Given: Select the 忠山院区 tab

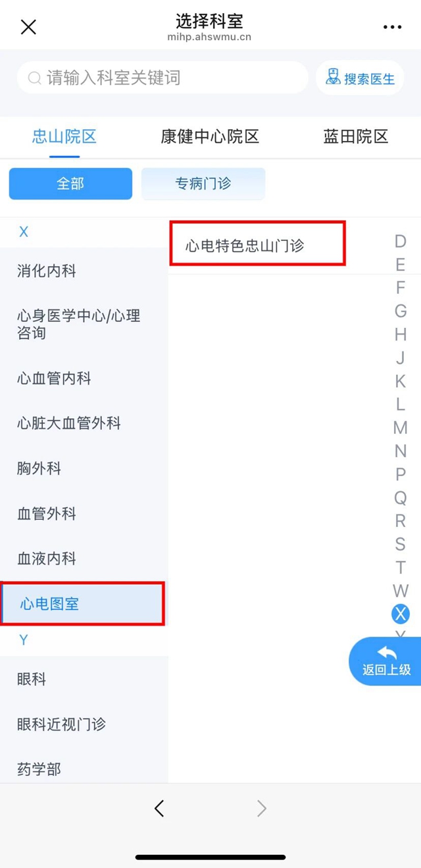Looking at the screenshot, I should [x=64, y=137].
